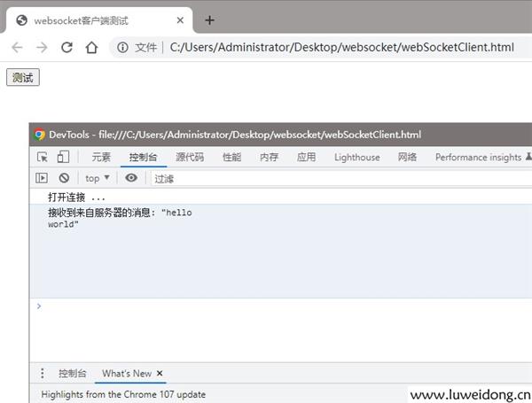The width and height of the screenshot is (532, 403).
Task: Expand the top JavaScript context dropdown
Action: tap(98, 178)
